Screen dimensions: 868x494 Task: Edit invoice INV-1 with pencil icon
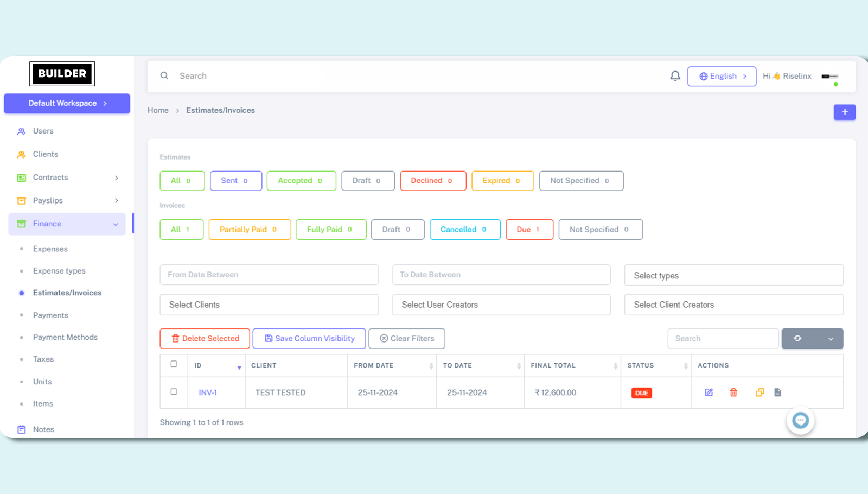click(x=709, y=392)
